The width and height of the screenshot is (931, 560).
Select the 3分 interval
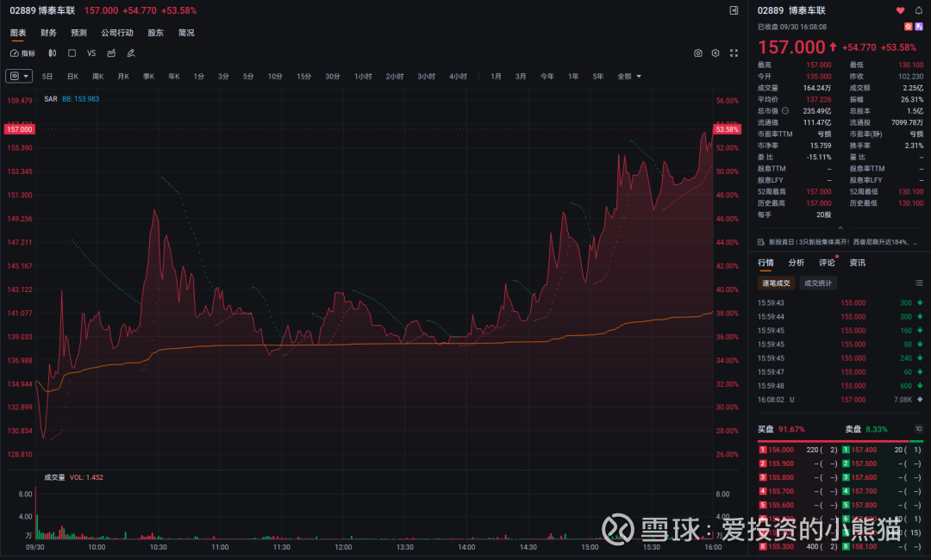coord(223,77)
